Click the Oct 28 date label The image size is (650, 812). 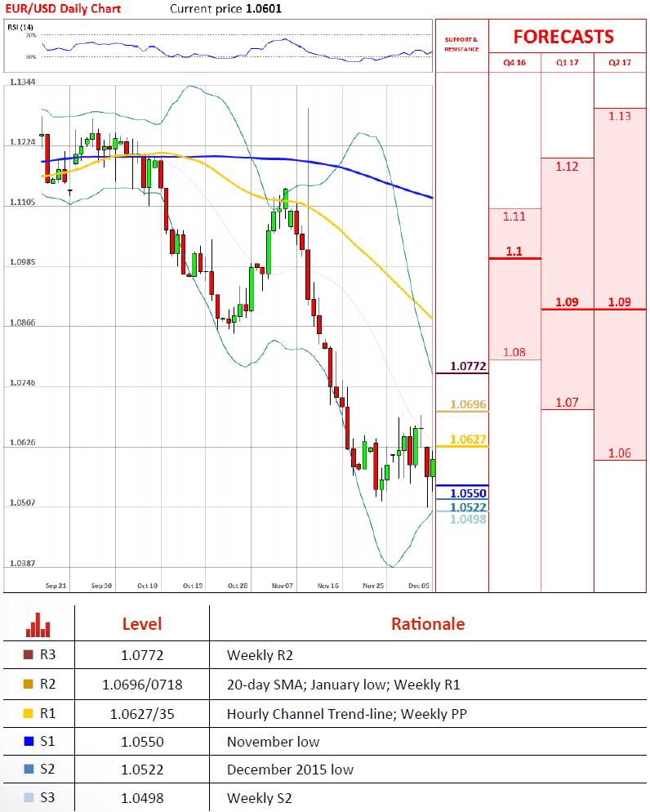(x=238, y=586)
